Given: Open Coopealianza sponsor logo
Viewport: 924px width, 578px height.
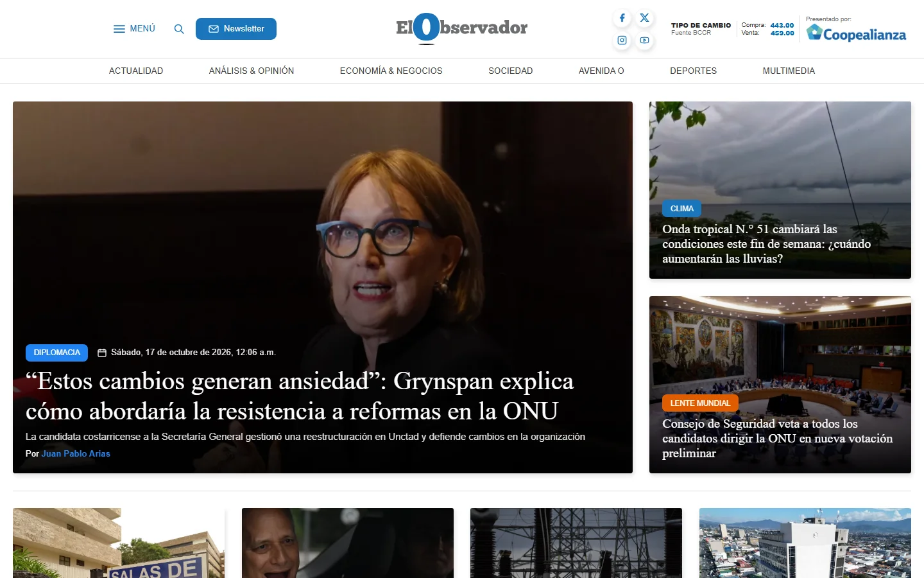Looking at the screenshot, I should [856, 33].
